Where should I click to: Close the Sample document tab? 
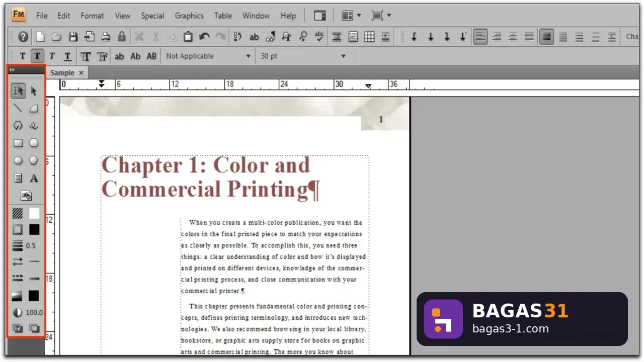click(x=81, y=73)
